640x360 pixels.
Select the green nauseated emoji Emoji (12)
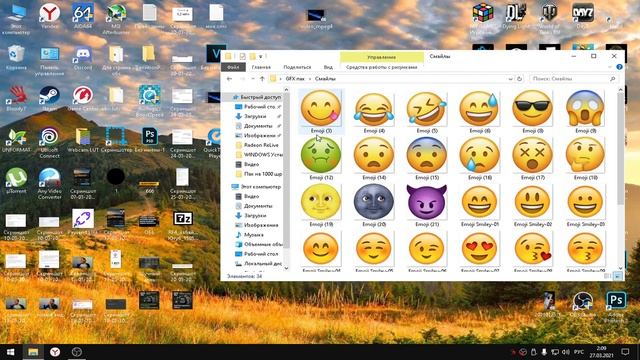[321, 155]
